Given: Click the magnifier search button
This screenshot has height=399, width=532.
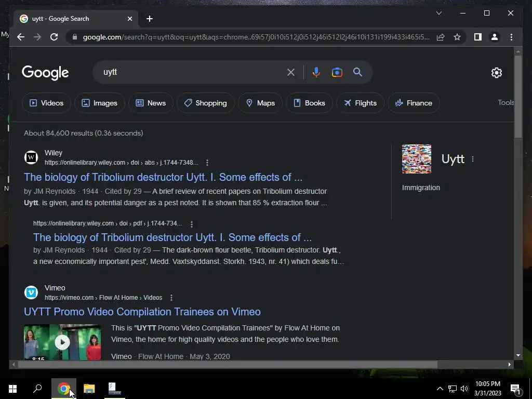Looking at the screenshot, I should coord(357,72).
